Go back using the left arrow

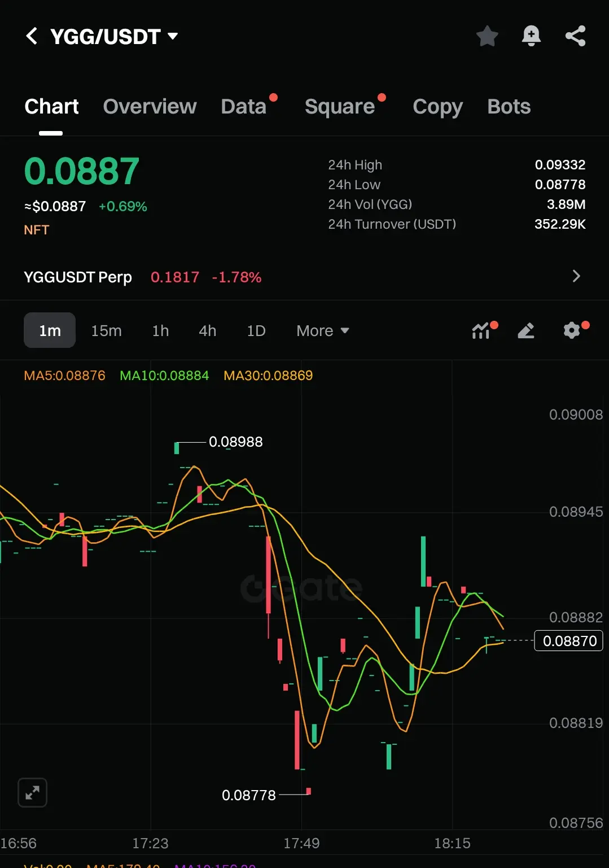click(32, 36)
